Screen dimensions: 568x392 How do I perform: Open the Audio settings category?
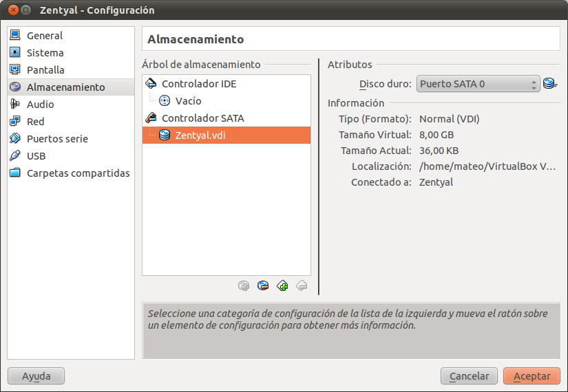coord(71,105)
